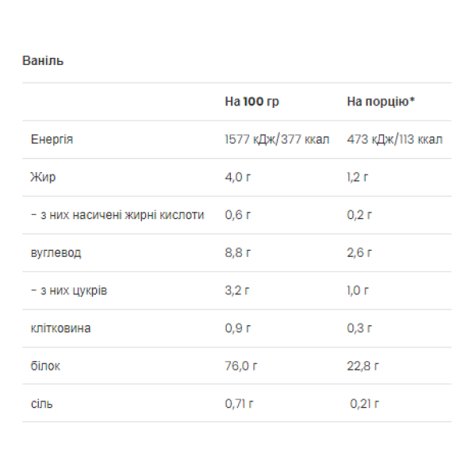Click the насичені жирні кислоти row label

[117, 215]
